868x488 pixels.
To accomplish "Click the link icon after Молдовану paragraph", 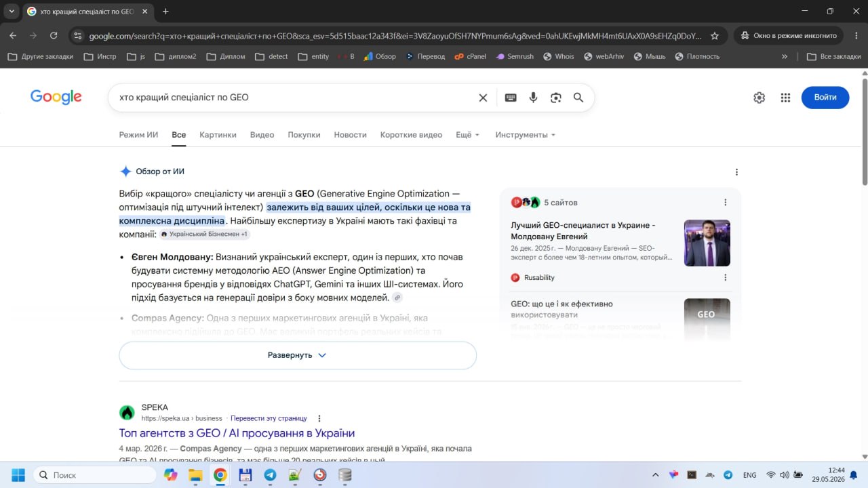I will coord(397,298).
